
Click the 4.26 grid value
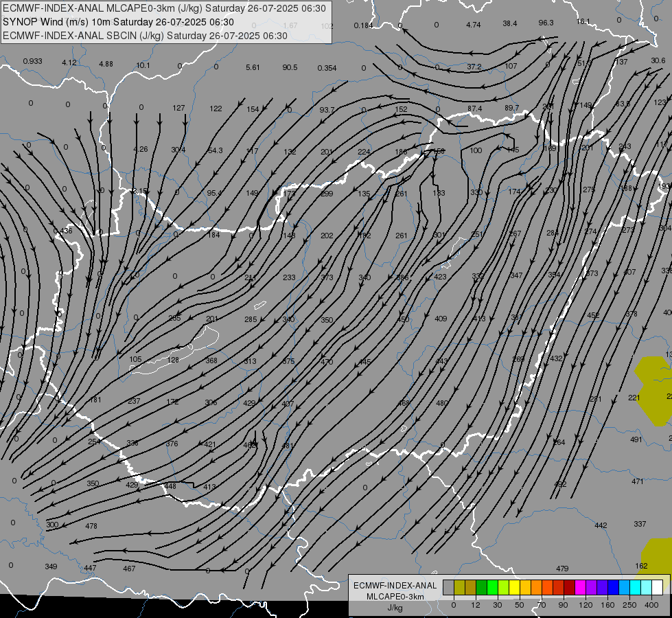tap(140, 149)
